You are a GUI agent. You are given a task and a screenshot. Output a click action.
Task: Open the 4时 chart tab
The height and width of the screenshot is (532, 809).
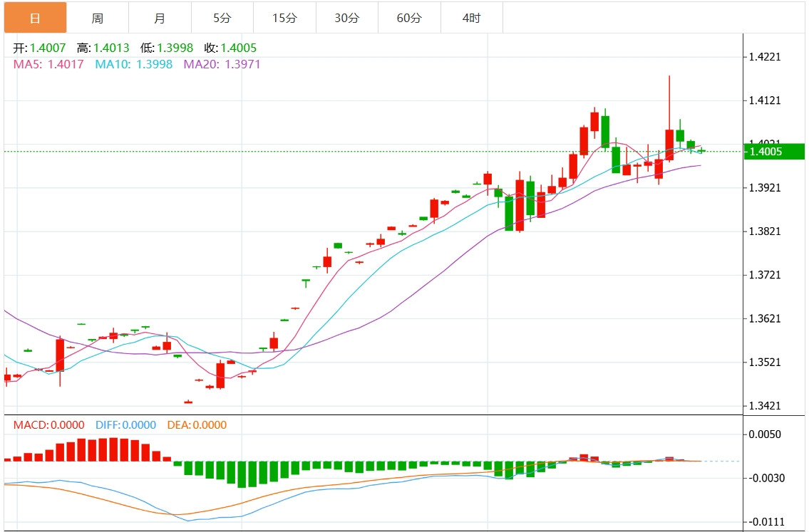[x=472, y=18]
